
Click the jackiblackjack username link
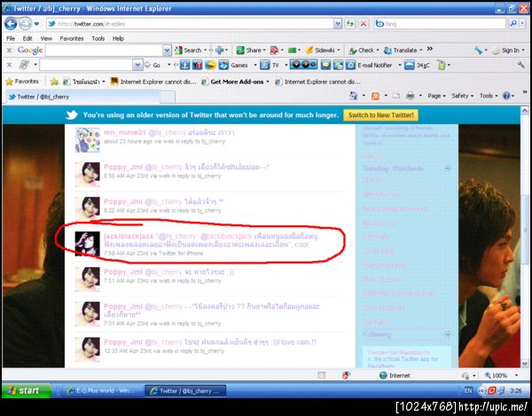click(129, 236)
